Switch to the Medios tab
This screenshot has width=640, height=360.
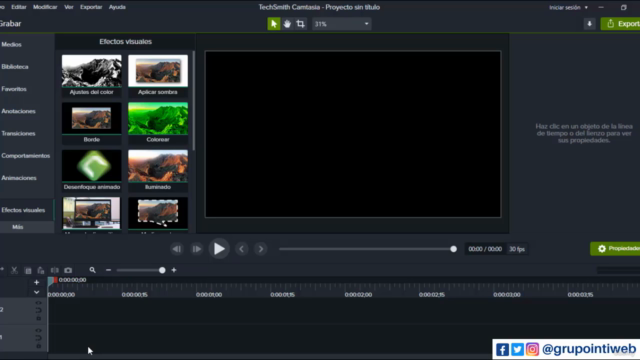[x=11, y=44]
